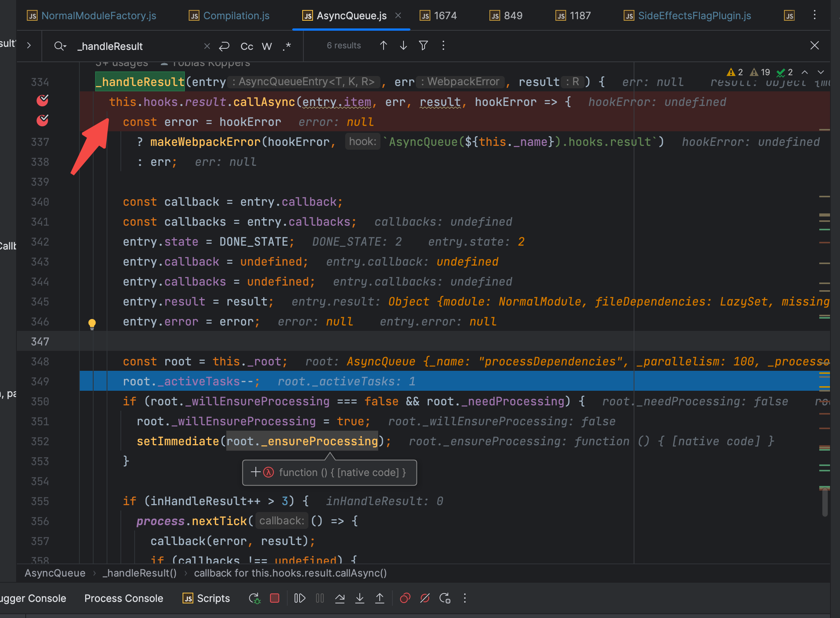Click Step Into debugger button
The image size is (840, 618).
point(360,598)
